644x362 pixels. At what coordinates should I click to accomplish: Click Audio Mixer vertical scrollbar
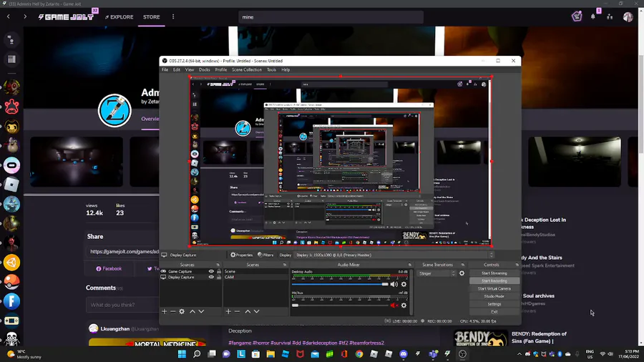tap(411, 292)
